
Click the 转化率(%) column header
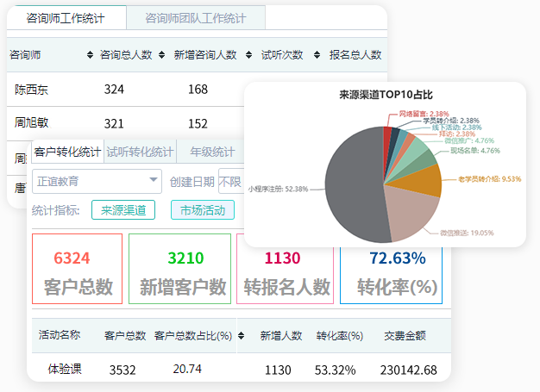[x=340, y=336]
